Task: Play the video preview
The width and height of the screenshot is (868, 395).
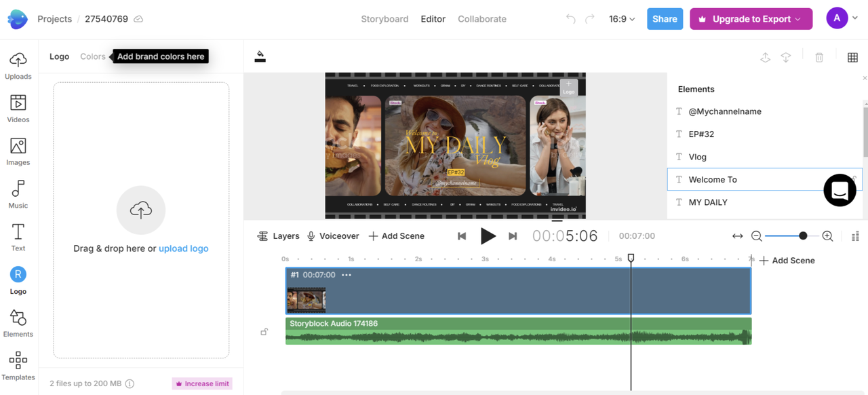Action: click(x=488, y=236)
